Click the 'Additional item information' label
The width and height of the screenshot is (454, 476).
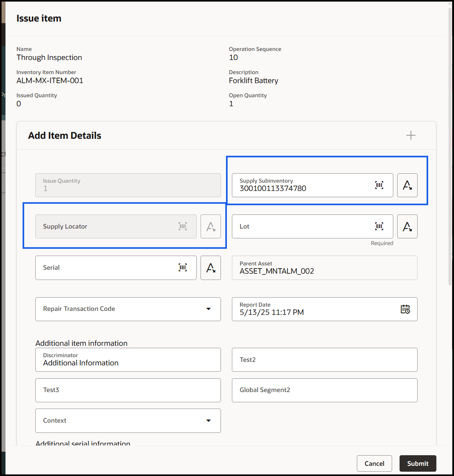click(x=81, y=343)
